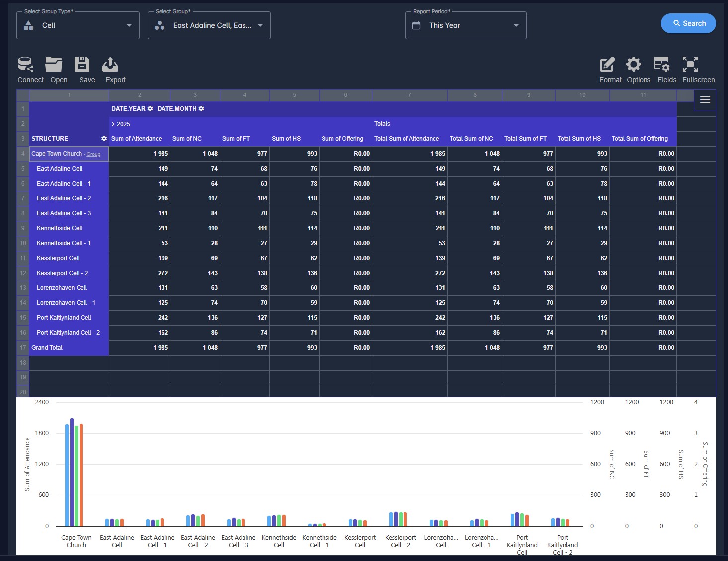728x561 pixels.
Task: Open the Fields list icon
Action: (661, 65)
